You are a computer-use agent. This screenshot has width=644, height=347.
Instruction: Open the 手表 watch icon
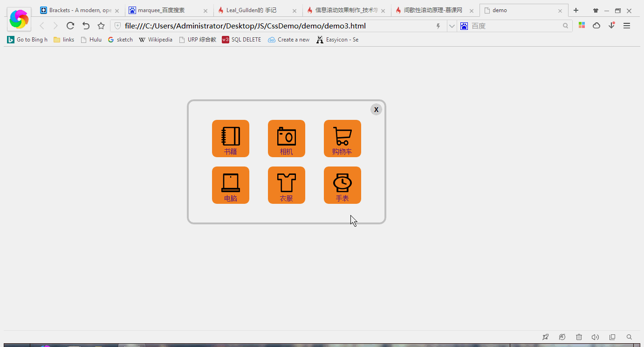pyautogui.click(x=342, y=185)
